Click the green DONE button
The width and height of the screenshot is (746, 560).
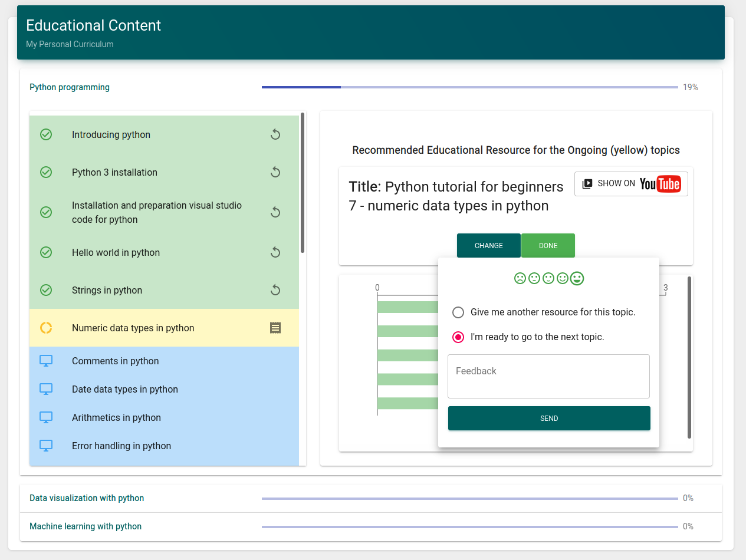point(548,246)
